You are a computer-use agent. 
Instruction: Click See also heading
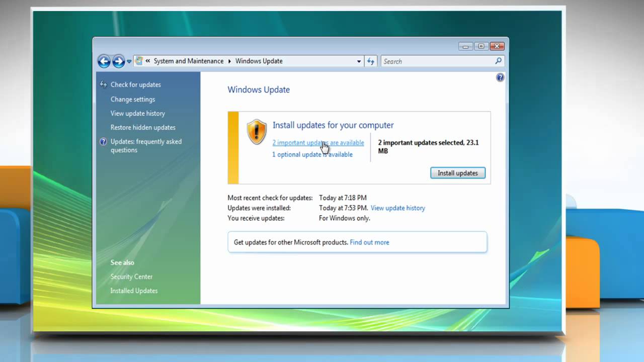point(122,262)
